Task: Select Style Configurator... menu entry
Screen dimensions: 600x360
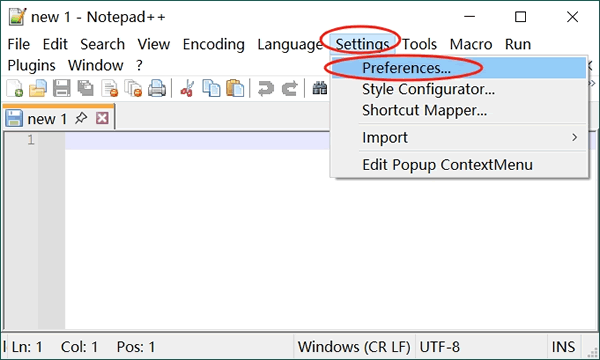Action: pyautogui.click(x=459, y=89)
